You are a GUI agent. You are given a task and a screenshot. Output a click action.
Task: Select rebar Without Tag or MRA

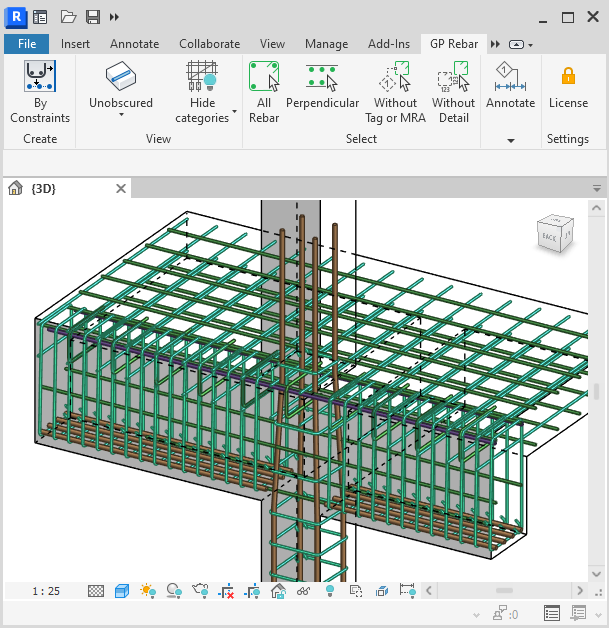(395, 92)
